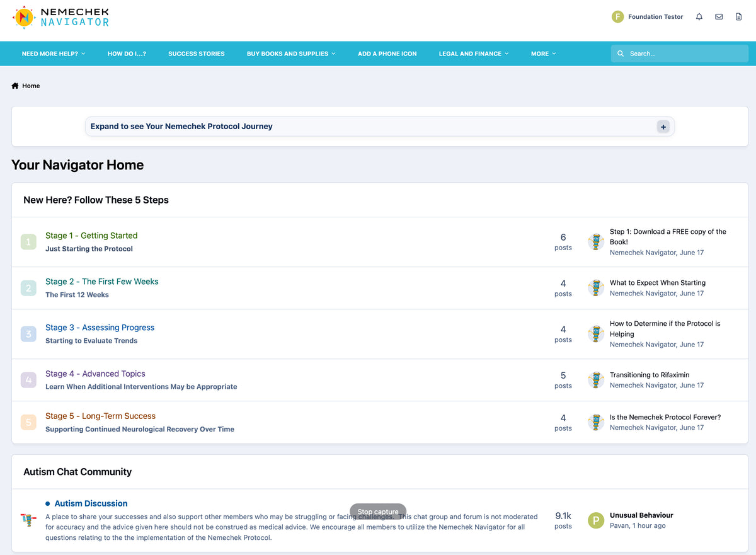Screen dimensions: 756x555
Task: Open Step 1: Download a FREE copy post
Action: (x=668, y=237)
